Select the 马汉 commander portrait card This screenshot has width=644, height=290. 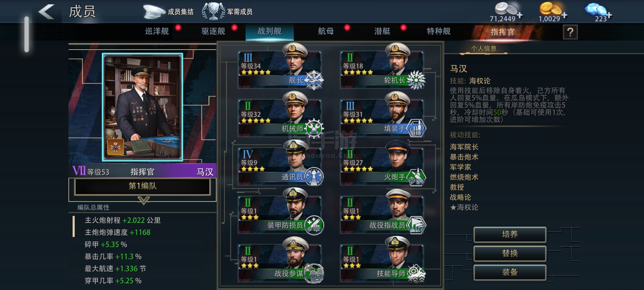tap(142, 107)
